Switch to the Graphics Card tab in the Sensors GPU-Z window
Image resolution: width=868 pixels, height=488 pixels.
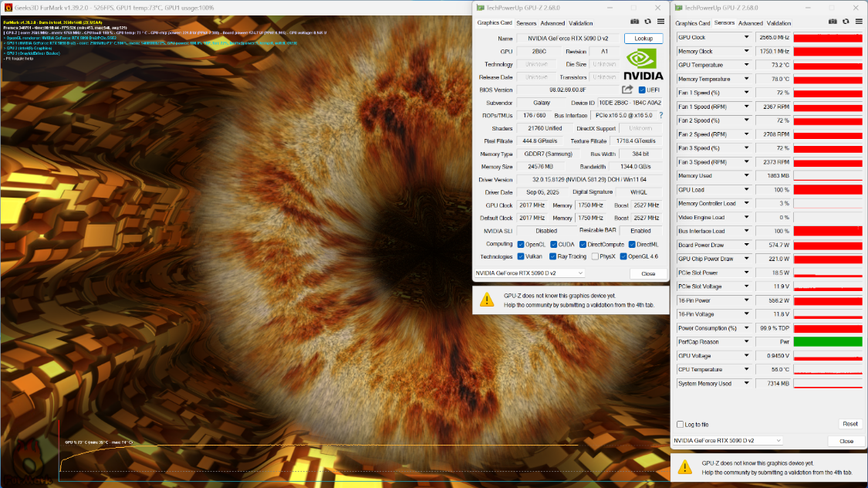coord(693,23)
